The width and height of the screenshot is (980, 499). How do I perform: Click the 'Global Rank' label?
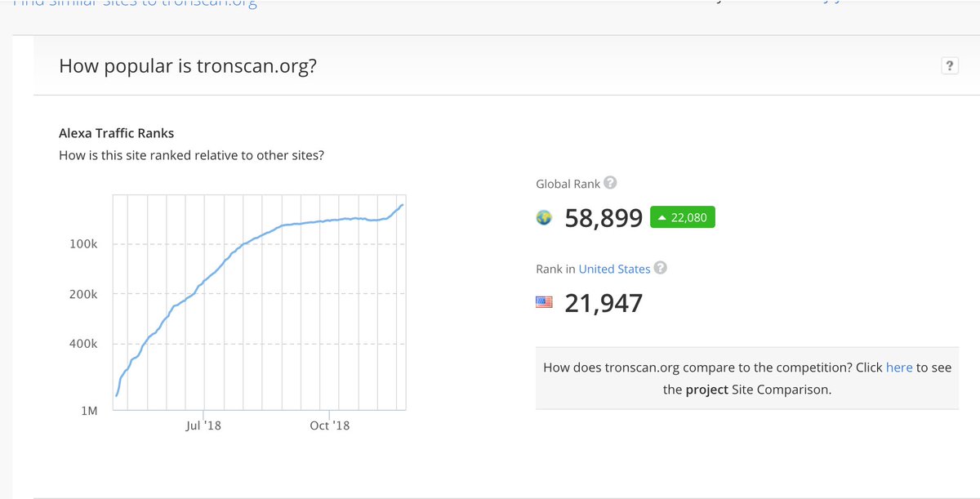pos(568,185)
